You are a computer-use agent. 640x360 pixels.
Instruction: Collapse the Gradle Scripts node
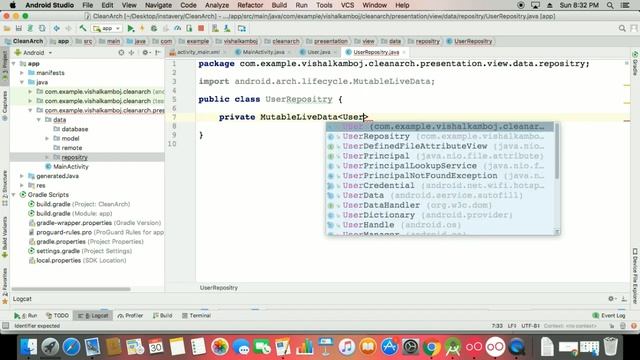[x=14, y=195]
